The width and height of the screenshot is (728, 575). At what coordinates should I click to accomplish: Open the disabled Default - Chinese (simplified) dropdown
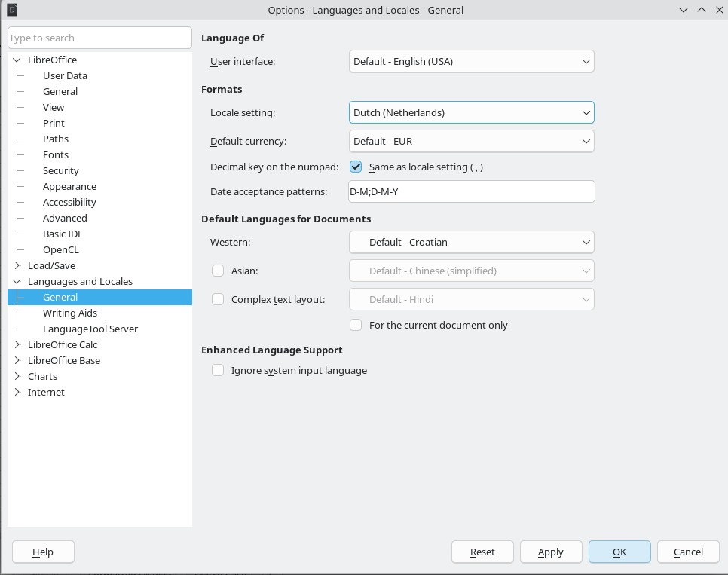coord(471,271)
